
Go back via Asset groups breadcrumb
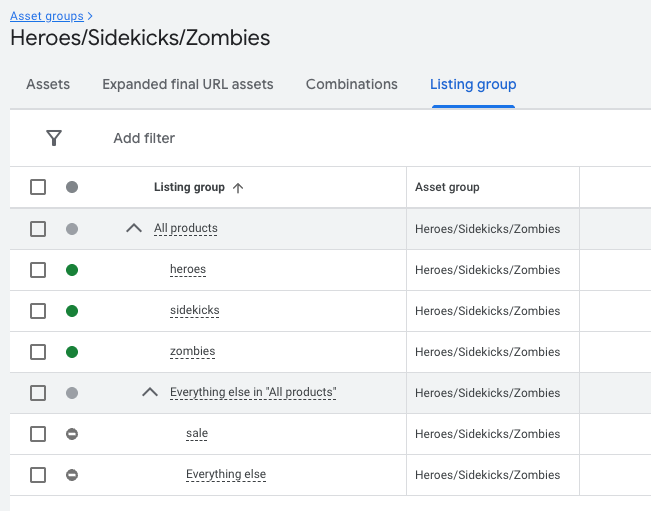click(x=46, y=16)
